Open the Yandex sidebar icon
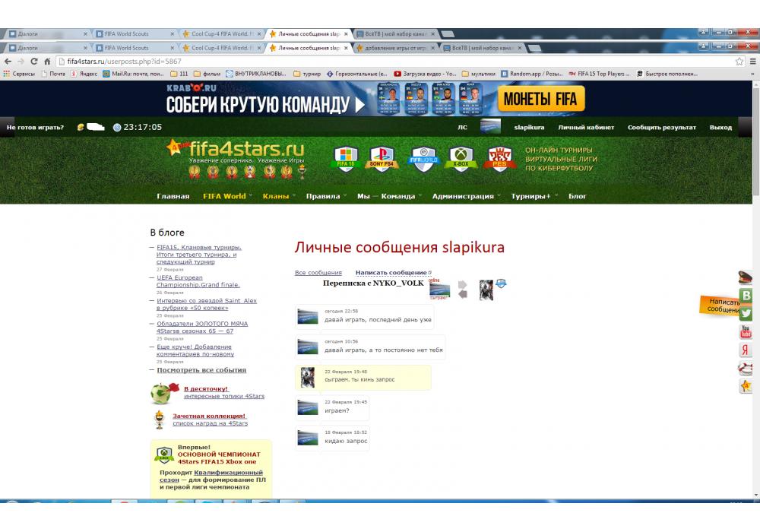This screenshot has width=760, height=532. pyautogui.click(x=746, y=350)
